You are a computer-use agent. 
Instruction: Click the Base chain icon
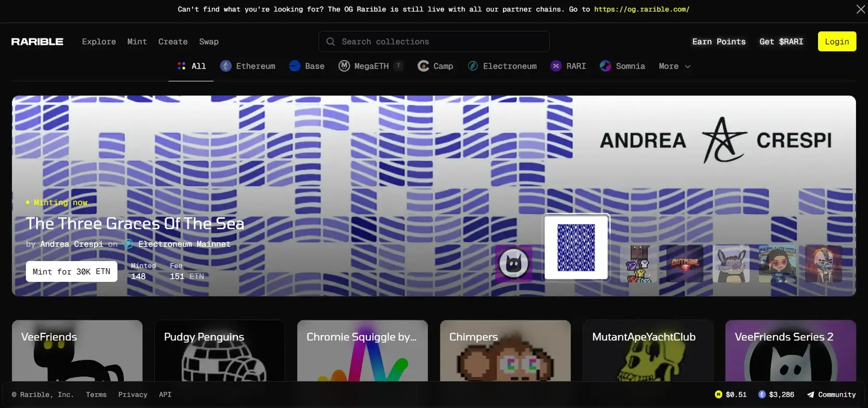[x=295, y=66]
